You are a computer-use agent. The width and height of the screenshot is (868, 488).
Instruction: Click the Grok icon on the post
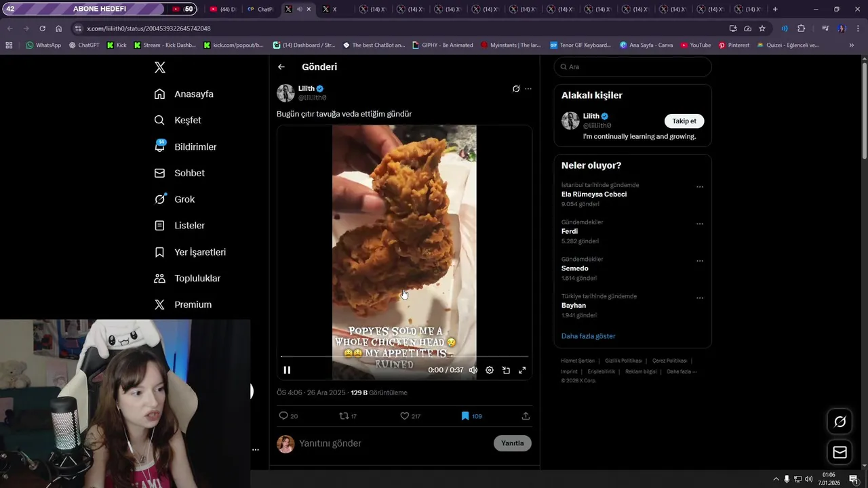pos(516,89)
